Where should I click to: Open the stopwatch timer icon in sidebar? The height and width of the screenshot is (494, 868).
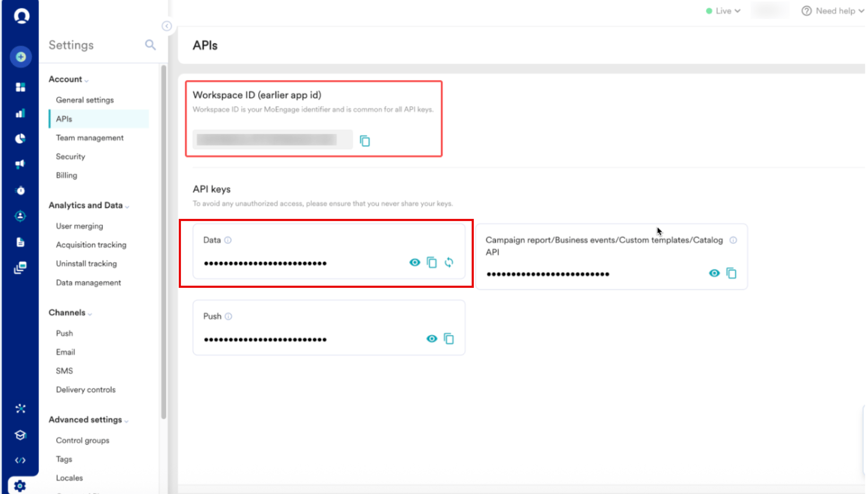[x=21, y=190]
